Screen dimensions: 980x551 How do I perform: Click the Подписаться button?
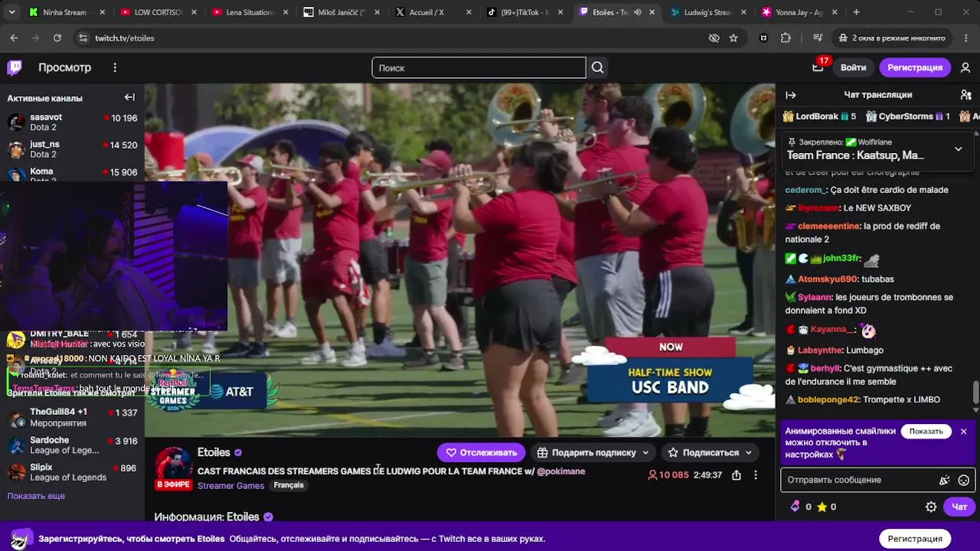click(x=703, y=453)
